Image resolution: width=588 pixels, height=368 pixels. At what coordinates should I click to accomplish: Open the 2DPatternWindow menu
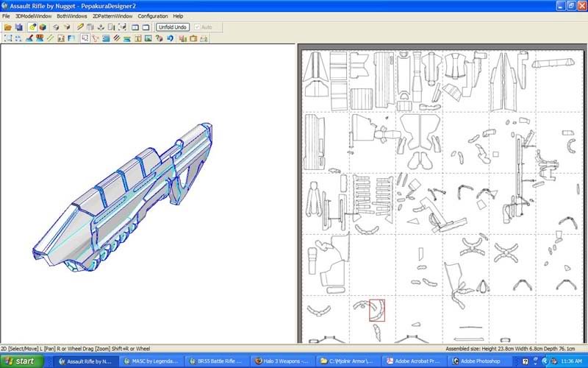112,16
